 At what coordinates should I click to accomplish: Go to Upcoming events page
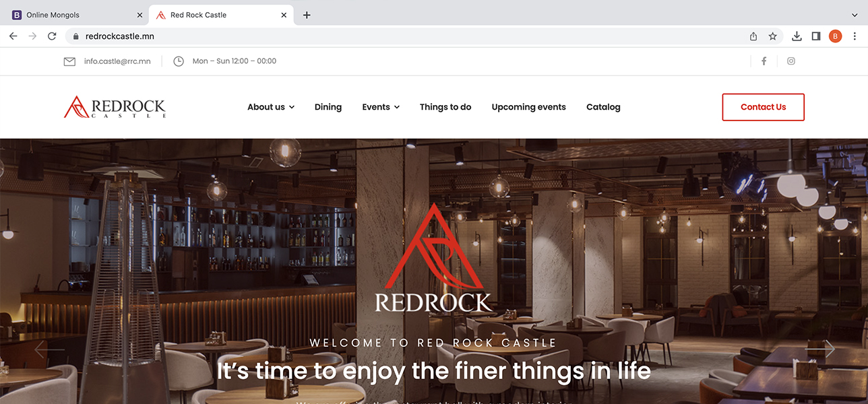point(529,107)
